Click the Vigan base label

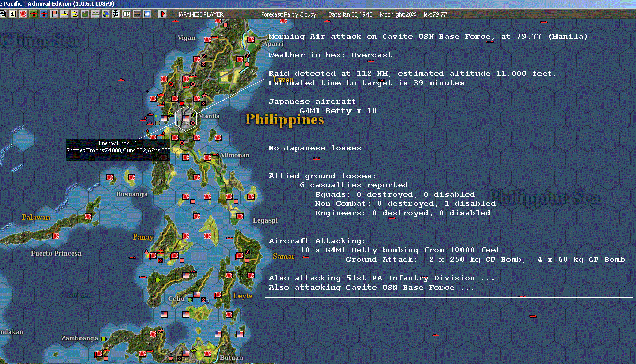tap(186, 38)
